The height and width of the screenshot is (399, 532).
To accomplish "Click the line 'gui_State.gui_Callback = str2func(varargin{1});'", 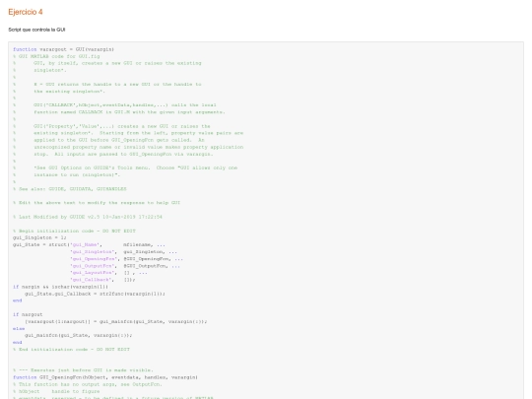I will pyautogui.click(x=95, y=294).
